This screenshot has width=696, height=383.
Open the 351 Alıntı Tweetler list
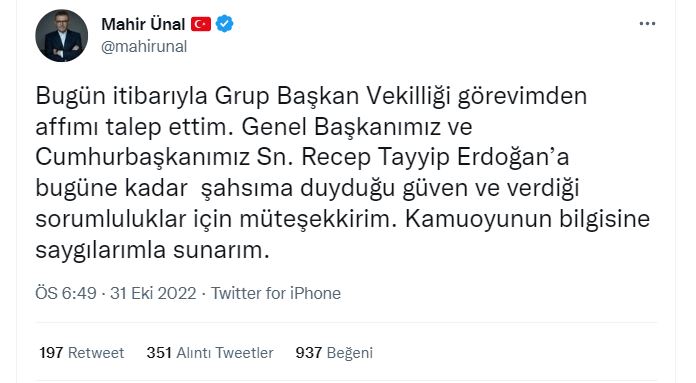coord(210,353)
